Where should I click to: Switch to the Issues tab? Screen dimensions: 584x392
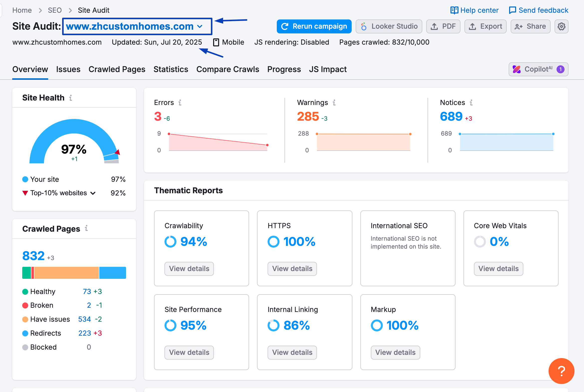coord(68,69)
